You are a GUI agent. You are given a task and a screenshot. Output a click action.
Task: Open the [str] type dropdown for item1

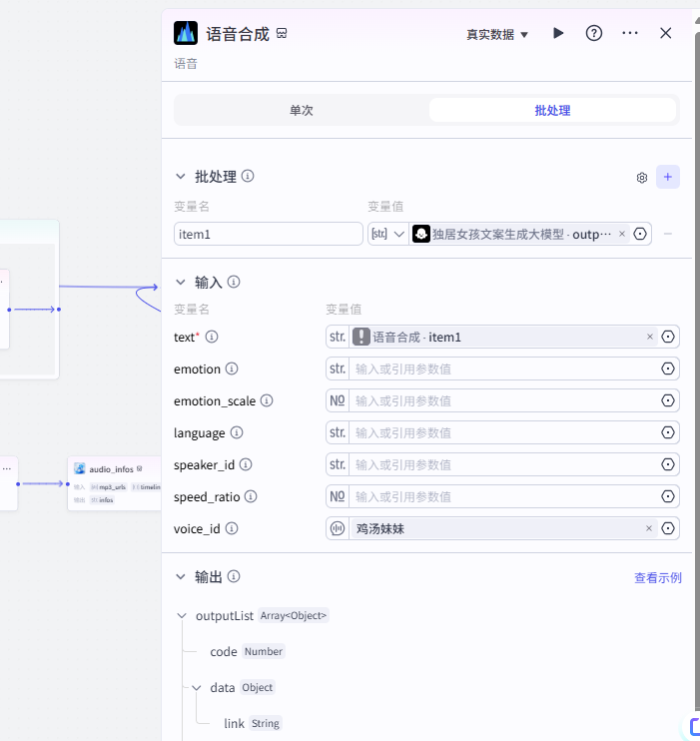pyautogui.click(x=388, y=234)
